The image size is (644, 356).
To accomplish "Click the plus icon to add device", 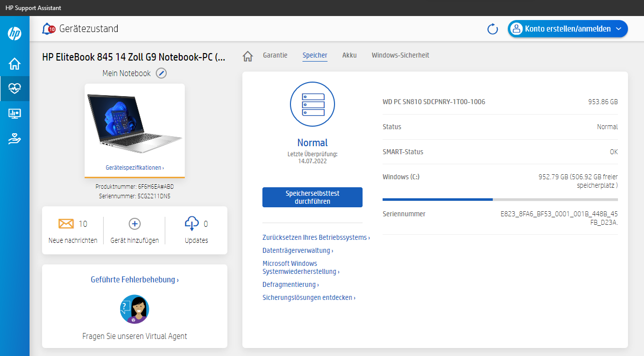I will tap(134, 224).
